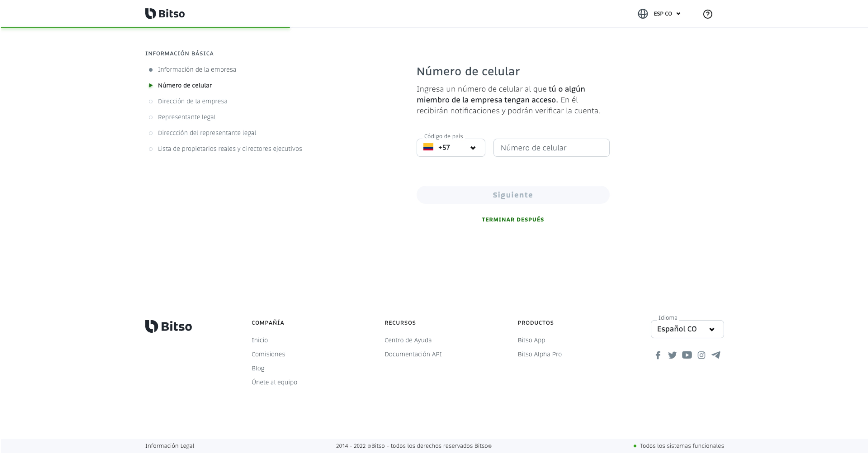Go to Información de la empresa step
868x453 pixels.
pos(197,69)
